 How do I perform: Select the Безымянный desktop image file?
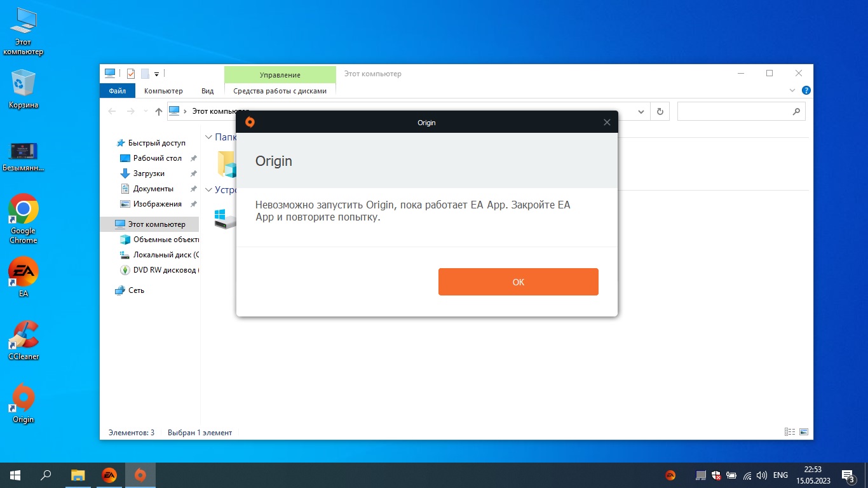click(x=24, y=156)
